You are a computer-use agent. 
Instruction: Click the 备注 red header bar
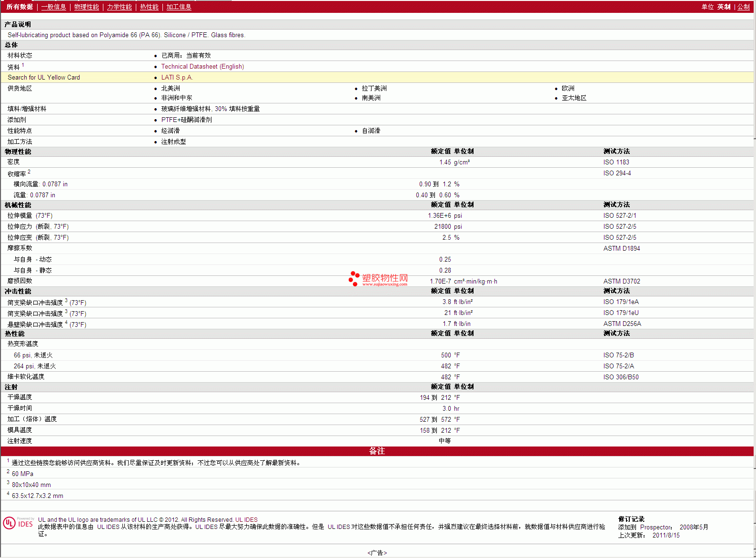coord(377,451)
